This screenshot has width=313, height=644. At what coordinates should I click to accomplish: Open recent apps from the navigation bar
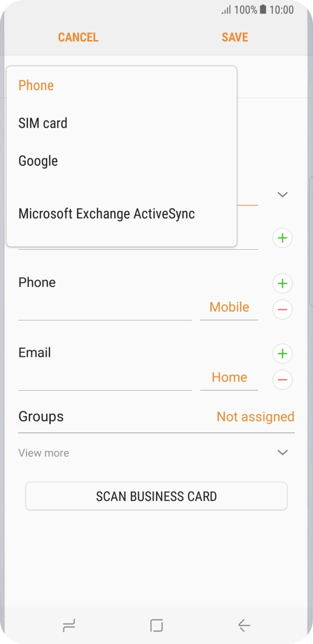(x=68, y=625)
